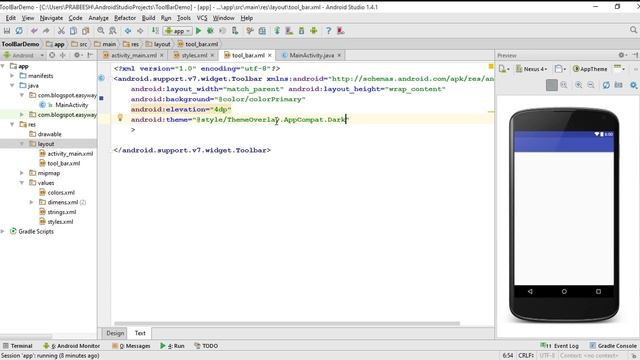Viewport: 640px width, 360px height.
Task: Open the Preview panel settings gear dropdown
Action: point(622,55)
